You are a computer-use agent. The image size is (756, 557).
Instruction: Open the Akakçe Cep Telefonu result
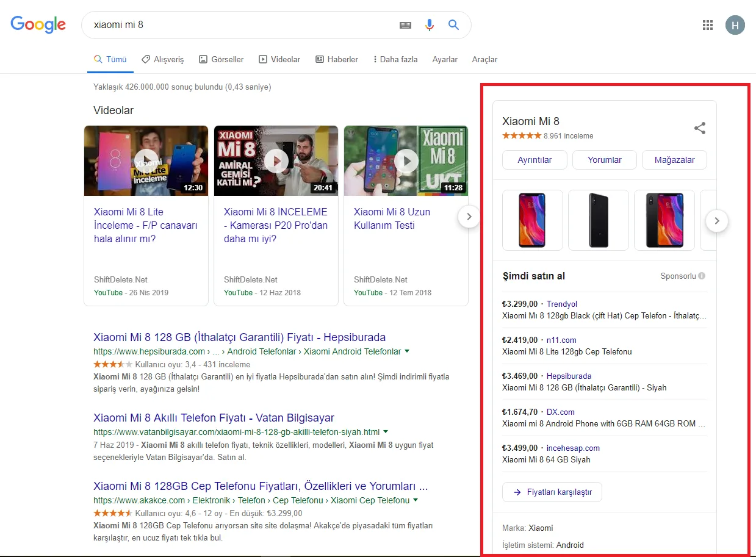click(261, 486)
